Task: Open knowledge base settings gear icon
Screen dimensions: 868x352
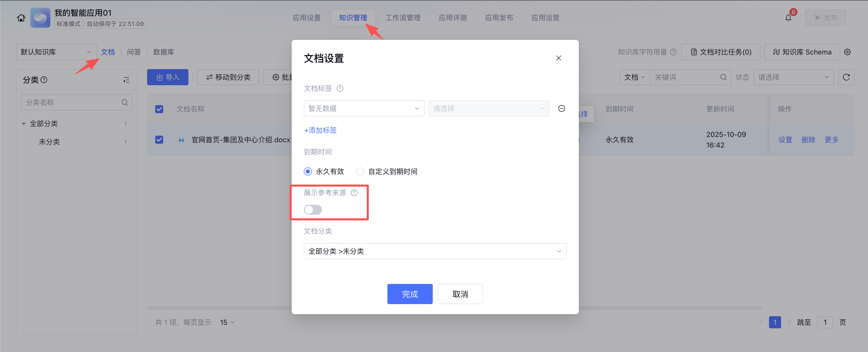Action: pyautogui.click(x=847, y=52)
